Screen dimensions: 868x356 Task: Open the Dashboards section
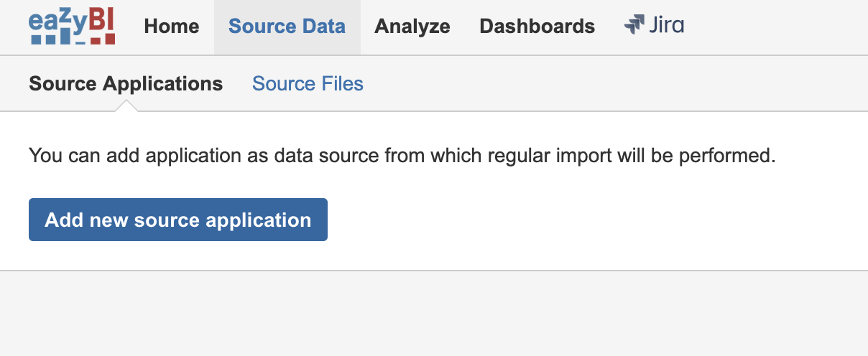pyautogui.click(x=537, y=27)
